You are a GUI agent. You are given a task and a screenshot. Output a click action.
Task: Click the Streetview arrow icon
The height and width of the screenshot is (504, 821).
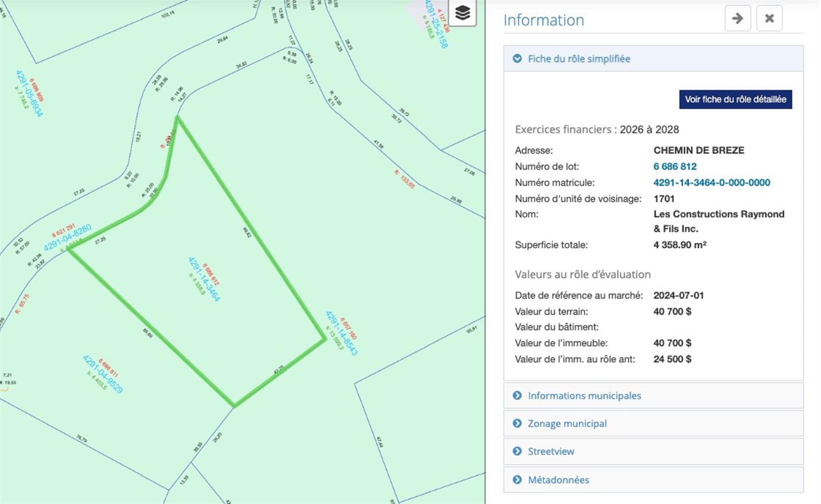(517, 451)
